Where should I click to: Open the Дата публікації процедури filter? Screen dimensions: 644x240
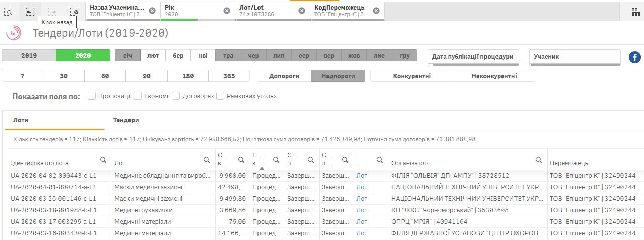coord(473,57)
